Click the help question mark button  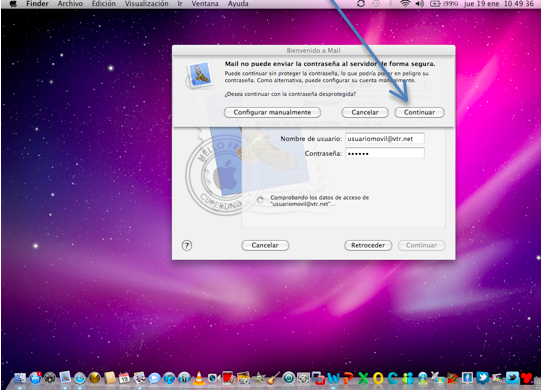coord(187,245)
